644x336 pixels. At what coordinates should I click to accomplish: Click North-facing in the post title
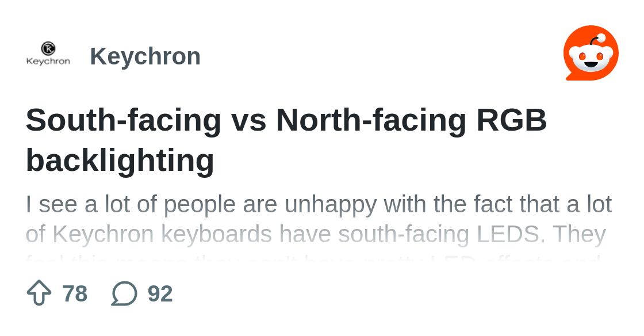tap(371, 120)
